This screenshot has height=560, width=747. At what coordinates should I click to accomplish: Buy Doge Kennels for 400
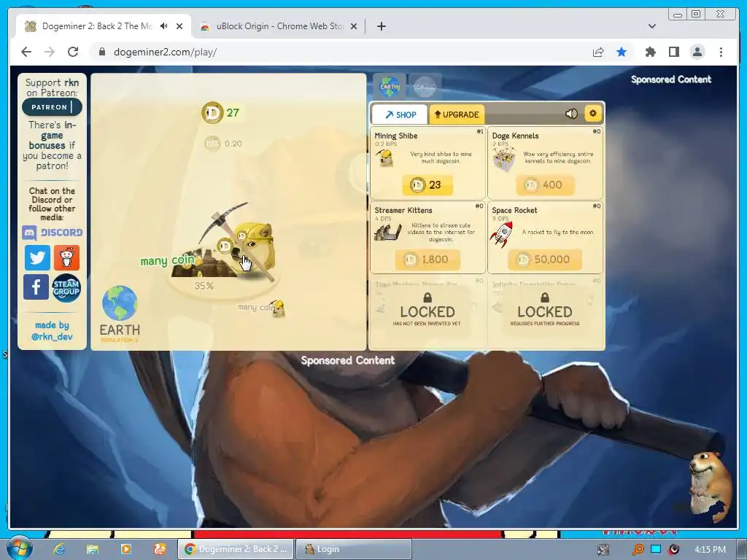click(x=544, y=184)
